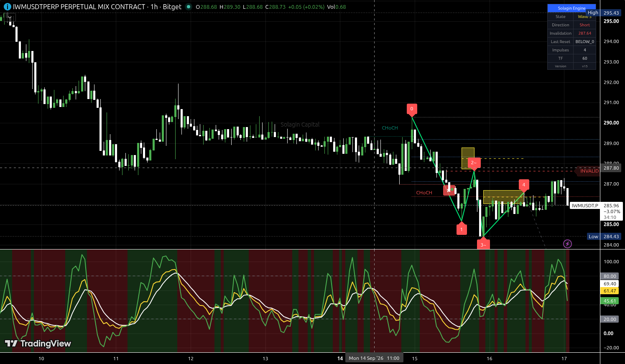
Task: Click the Vol 0.68 reading in the legend
Action: click(x=337, y=7)
